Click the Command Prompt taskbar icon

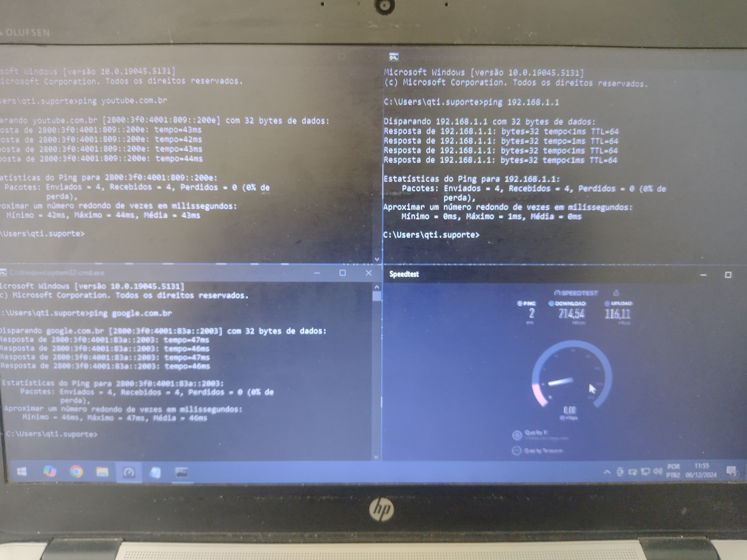tap(182, 472)
